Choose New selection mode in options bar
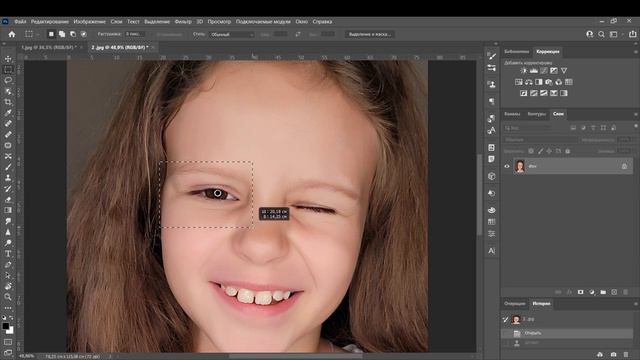The width and height of the screenshot is (640, 360). click(51, 34)
